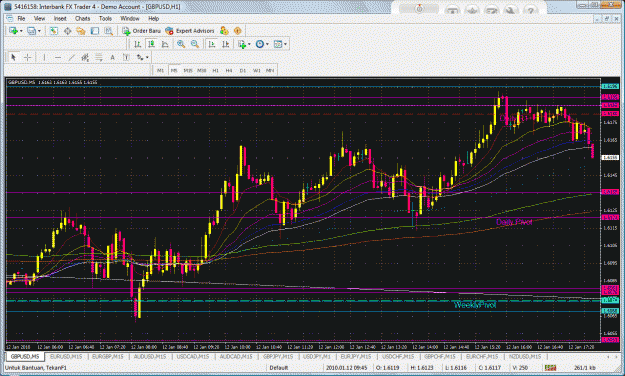
Task: Open the Tools menu
Action: pyautogui.click(x=105, y=18)
